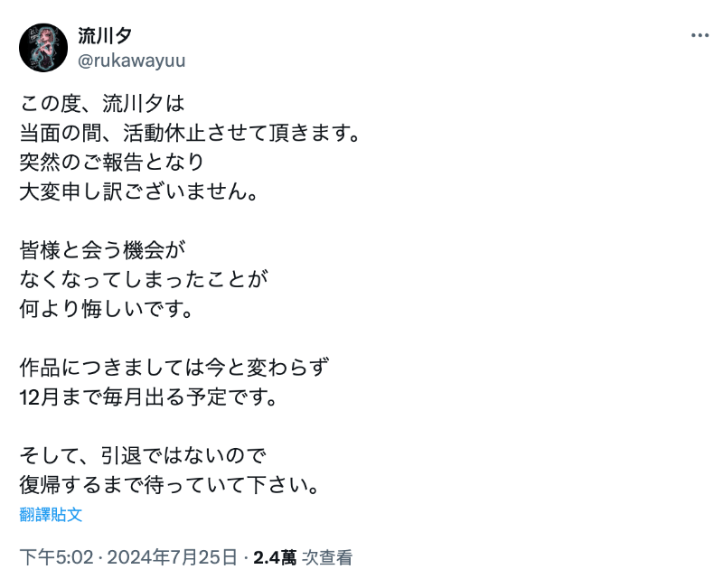The width and height of the screenshot is (723, 588).
Task: Open the post options menu via the three dots
Action: point(700,34)
